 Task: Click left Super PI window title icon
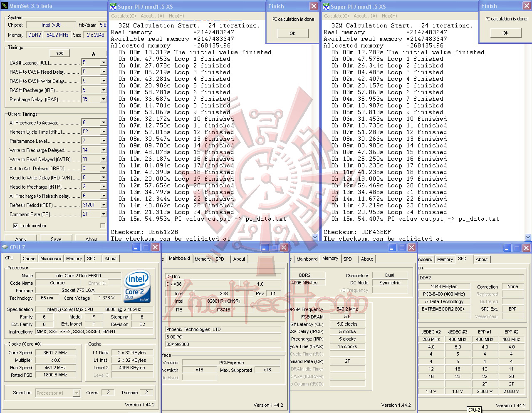coord(113,6)
